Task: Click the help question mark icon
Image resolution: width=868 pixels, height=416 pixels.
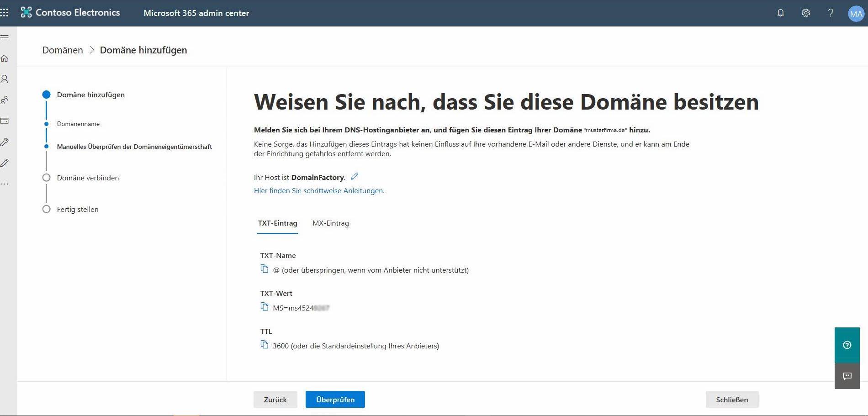Action: tap(831, 13)
